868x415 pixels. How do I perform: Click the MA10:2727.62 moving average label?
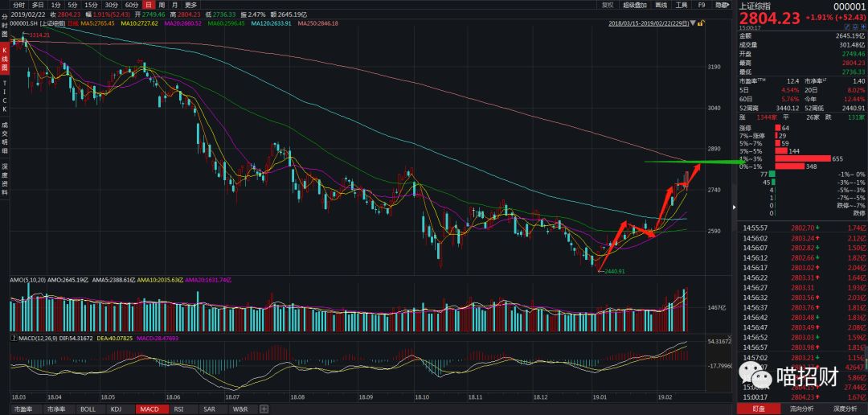coord(140,24)
